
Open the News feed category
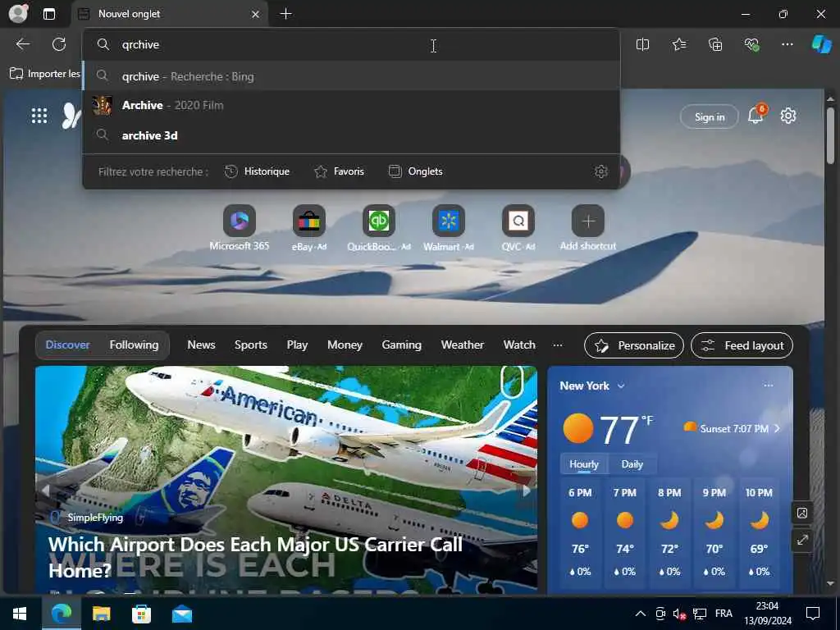(x=201, y=345)
